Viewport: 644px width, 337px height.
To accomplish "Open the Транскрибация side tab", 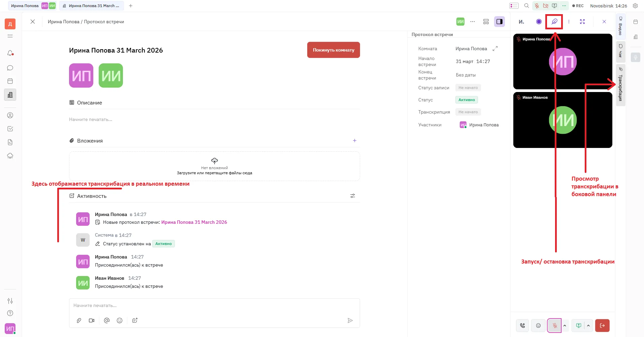I will (x=620, y=85).
